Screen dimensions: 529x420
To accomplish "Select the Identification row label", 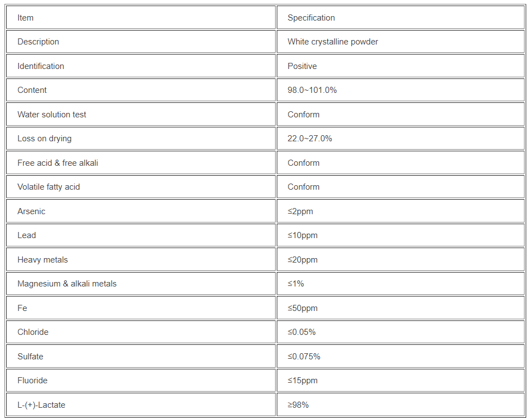I will 41,66.
